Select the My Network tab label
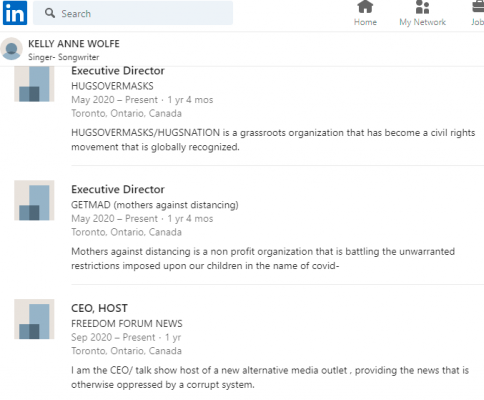The width and height of the screenshot is (484, 400). point(422,22)
